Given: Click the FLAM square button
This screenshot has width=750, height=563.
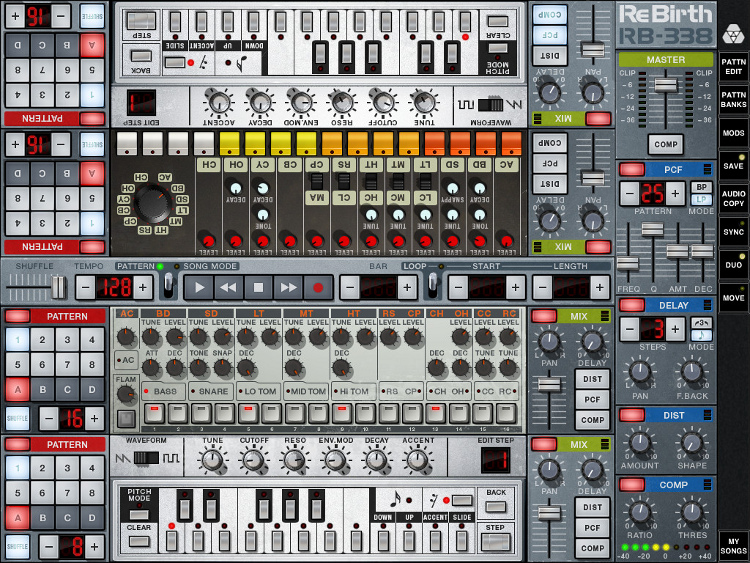Looking at the screenshot, I should click(126, 419).
